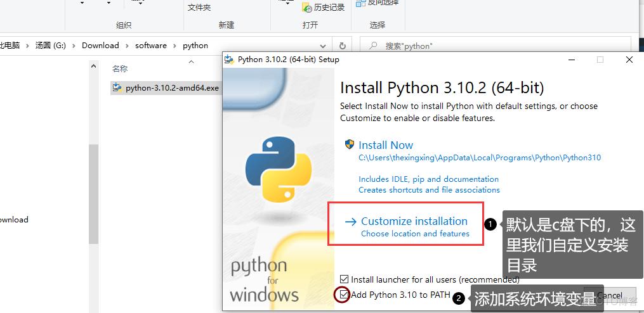Toggle Add Python 3.10 to PATH checkbox
The width and height of the screenshot is (644, 313).
[344, 295]
